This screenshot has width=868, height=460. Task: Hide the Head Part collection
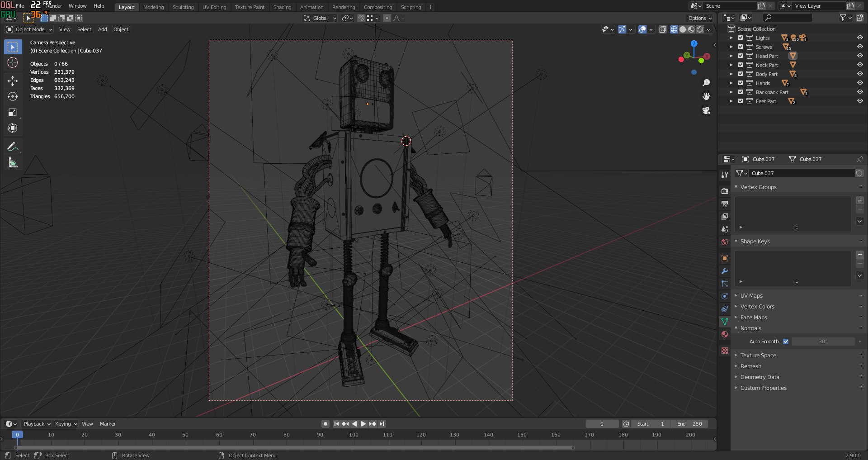(x=860, y=56)
